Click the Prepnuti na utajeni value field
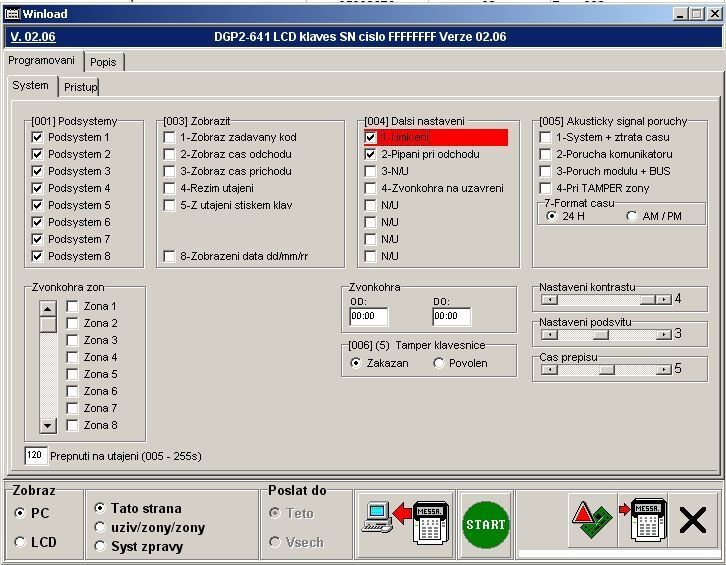The image size is (726, 565). click(36, 455)
